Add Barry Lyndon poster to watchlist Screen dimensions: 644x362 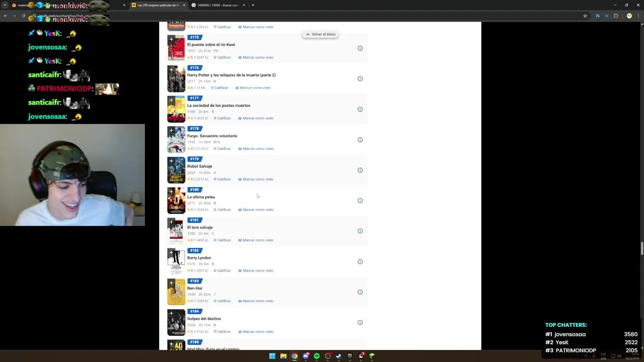coord(171,252)
